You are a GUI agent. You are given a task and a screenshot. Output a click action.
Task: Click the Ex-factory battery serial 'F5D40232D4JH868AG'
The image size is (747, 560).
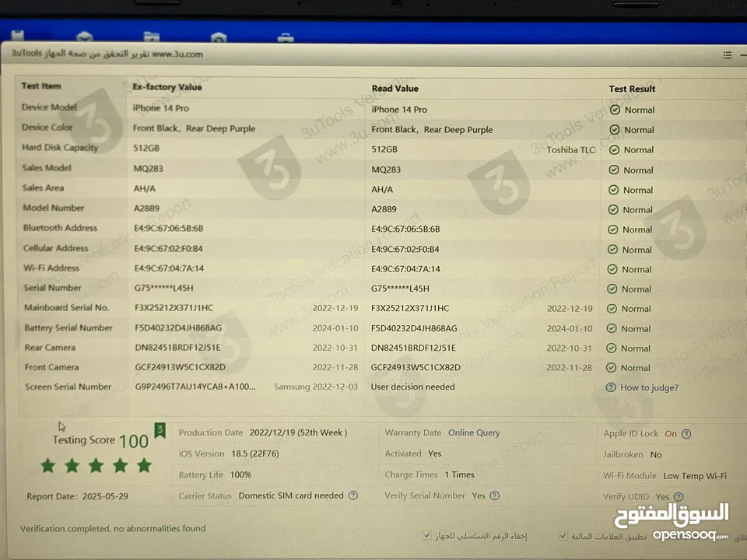(178, 328)
